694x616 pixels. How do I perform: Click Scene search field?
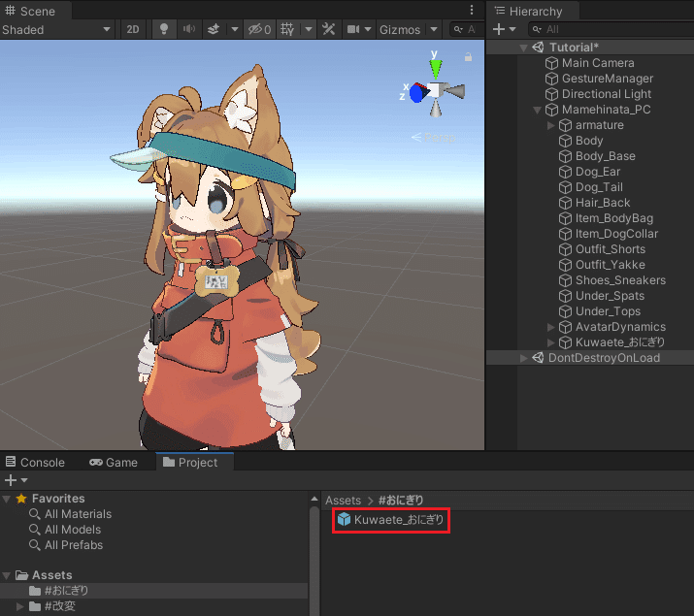(466, 30)
